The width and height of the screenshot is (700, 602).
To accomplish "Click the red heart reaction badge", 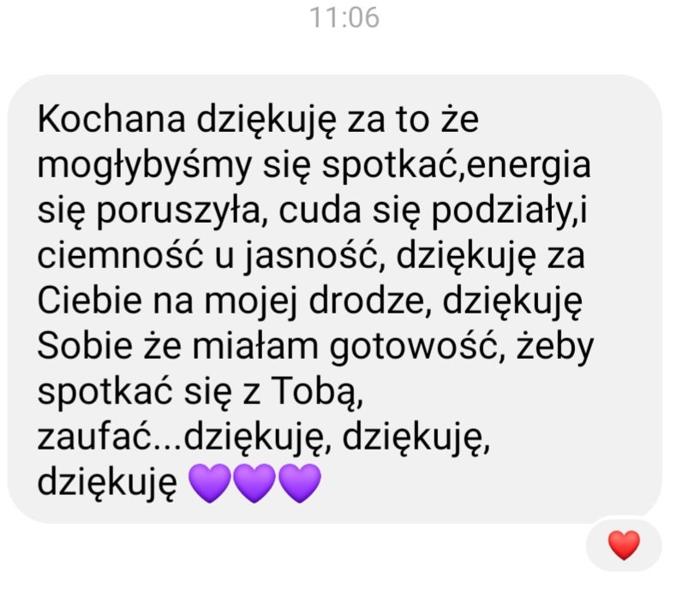I will [x=624, y=545].
